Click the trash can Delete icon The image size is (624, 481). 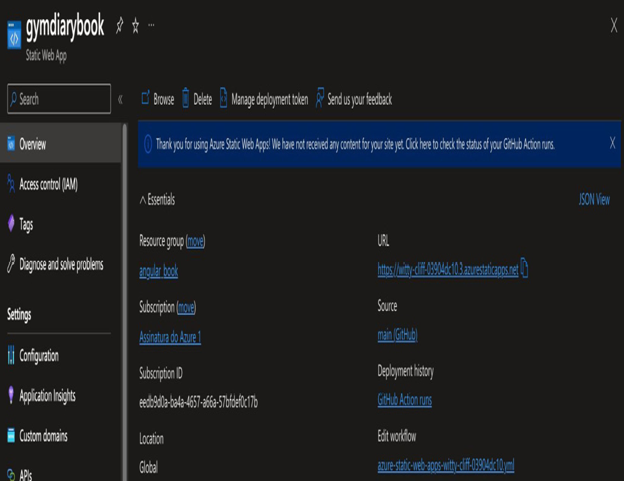click(185, 98)
